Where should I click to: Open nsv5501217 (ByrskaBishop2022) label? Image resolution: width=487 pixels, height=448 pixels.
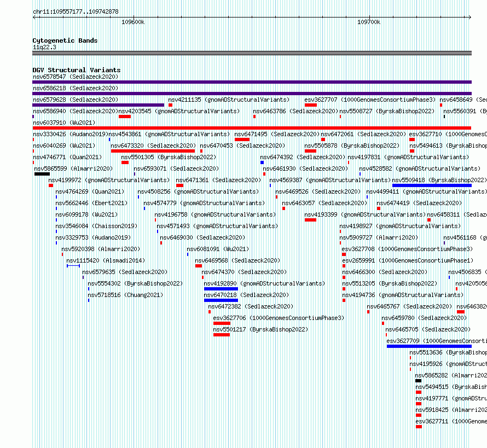pos(260,329)
